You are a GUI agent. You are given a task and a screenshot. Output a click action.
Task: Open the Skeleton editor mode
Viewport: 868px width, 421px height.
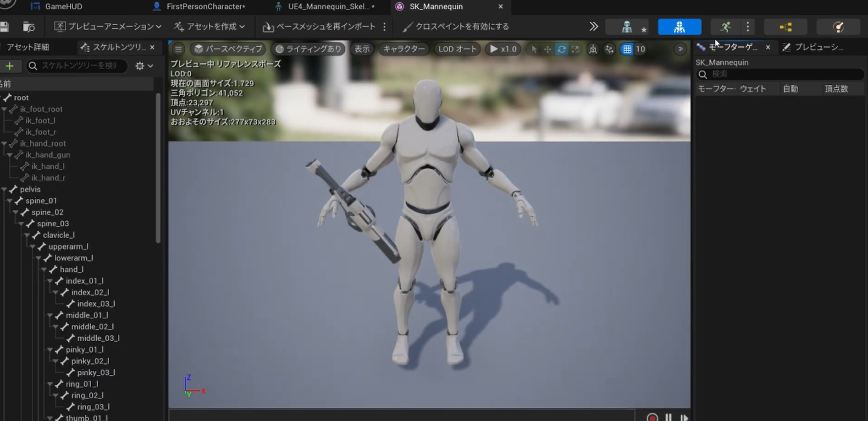point(627,27)
